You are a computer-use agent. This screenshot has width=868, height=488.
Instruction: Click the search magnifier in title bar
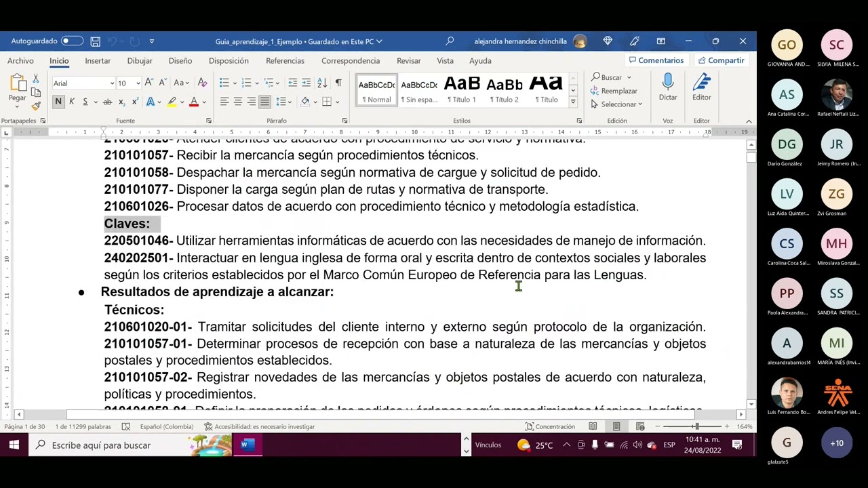(x=450, y=41)
